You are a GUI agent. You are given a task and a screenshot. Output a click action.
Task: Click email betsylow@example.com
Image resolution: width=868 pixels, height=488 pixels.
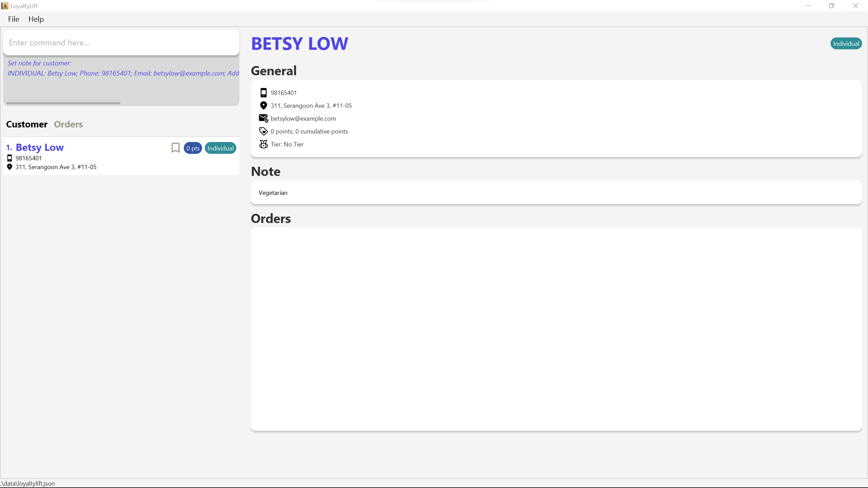point(303,119)
